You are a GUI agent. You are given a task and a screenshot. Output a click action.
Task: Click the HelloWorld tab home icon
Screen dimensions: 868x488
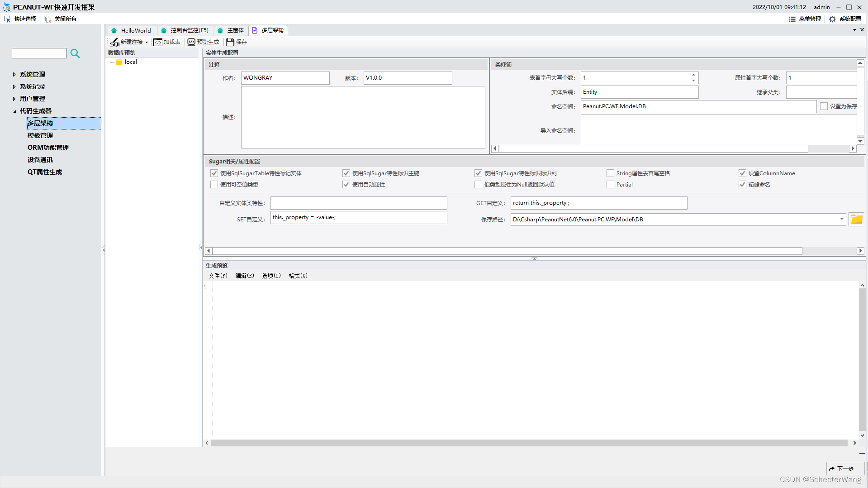(114, 30)
